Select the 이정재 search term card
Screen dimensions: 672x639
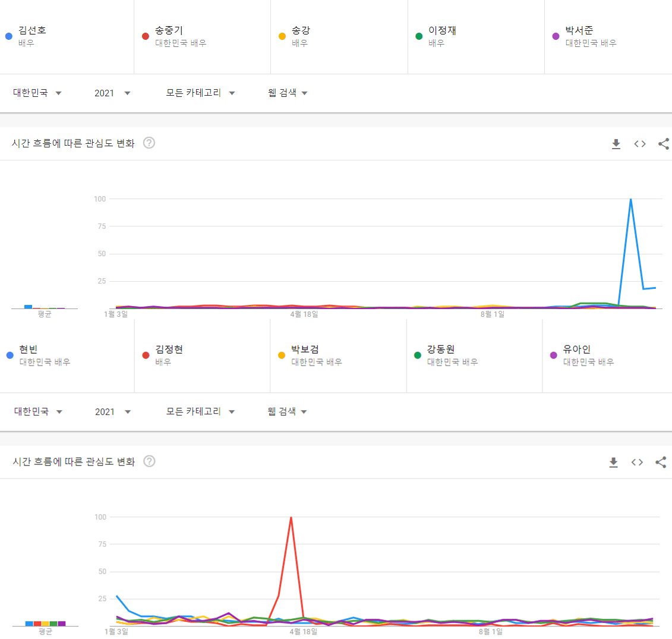point(476,37)
